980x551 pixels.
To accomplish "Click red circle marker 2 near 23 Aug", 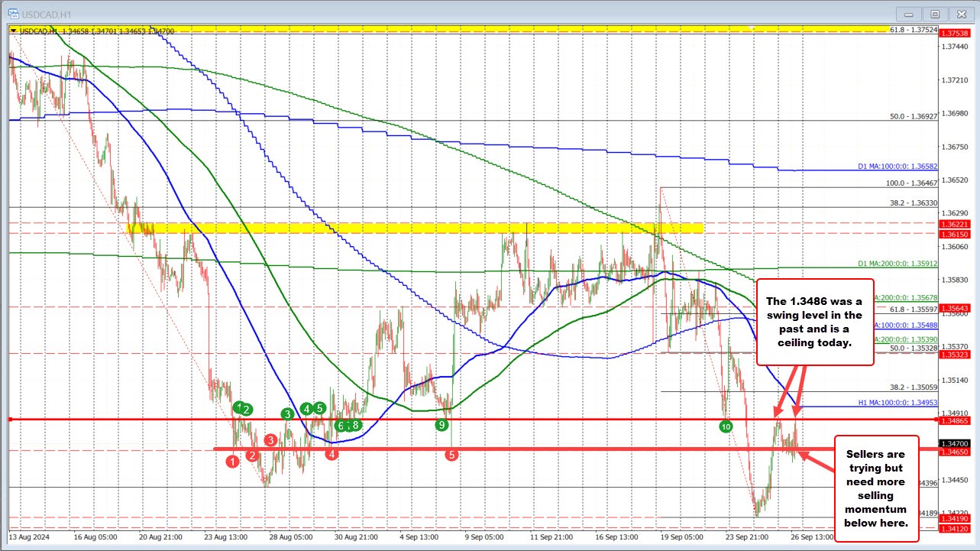I will [252, 455].
